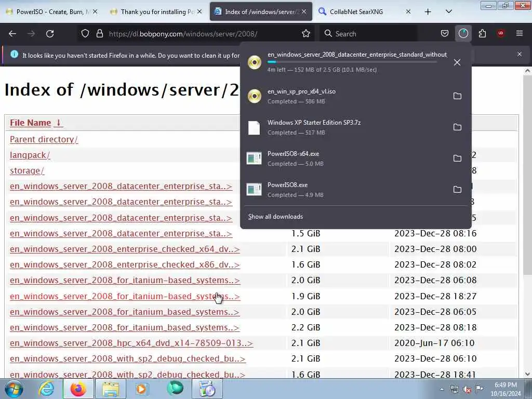Open Firefox taskbar button
The image size is (532, 399).
tap(78, 389)
